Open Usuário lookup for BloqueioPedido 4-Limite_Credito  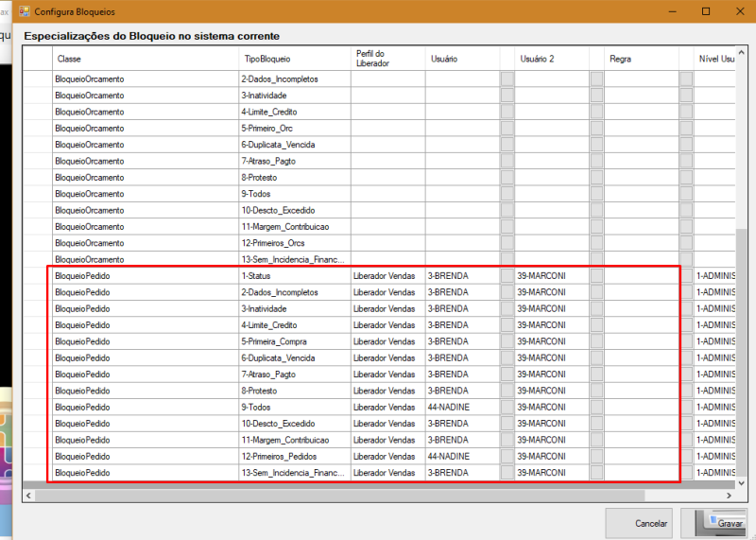(507, 325)
